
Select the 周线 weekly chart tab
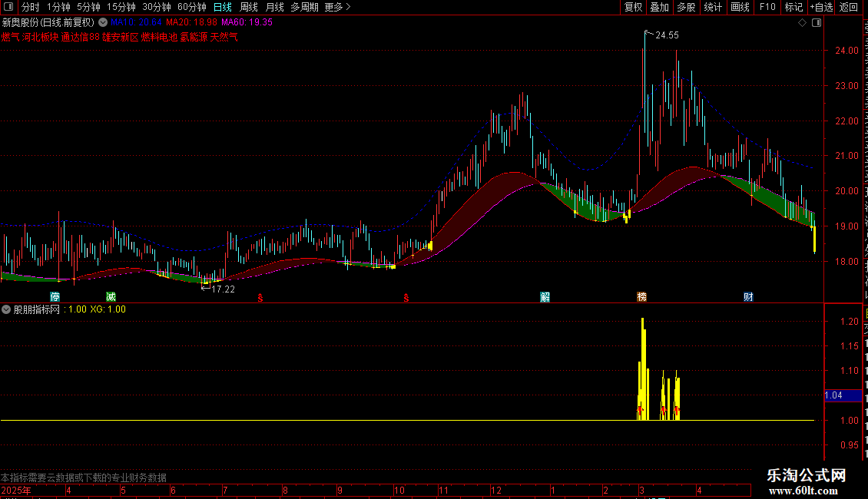pyautogui.click(x=249, y=7)
